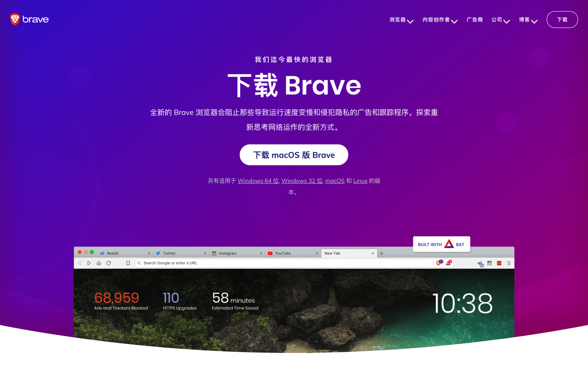Click the 68,959 ads blocked counter
The height and width of the screenshot is (368, 588).
click(x=121, y=301)
